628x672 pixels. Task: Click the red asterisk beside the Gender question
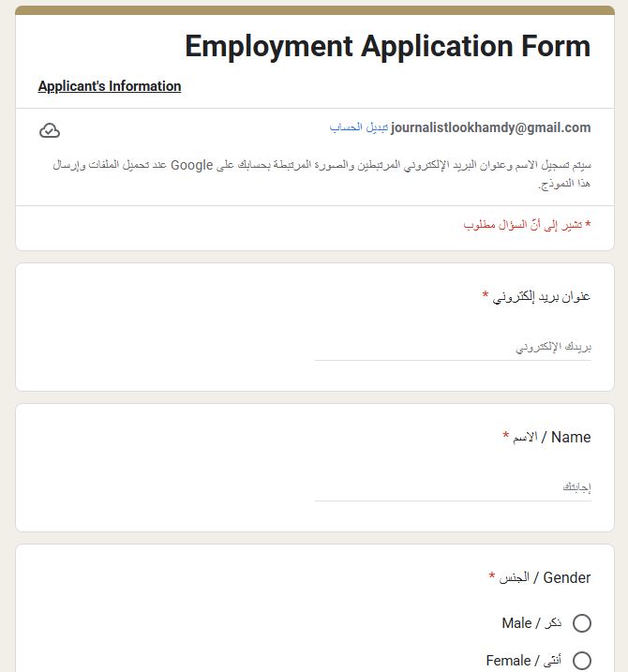click(x=491, y=577)
